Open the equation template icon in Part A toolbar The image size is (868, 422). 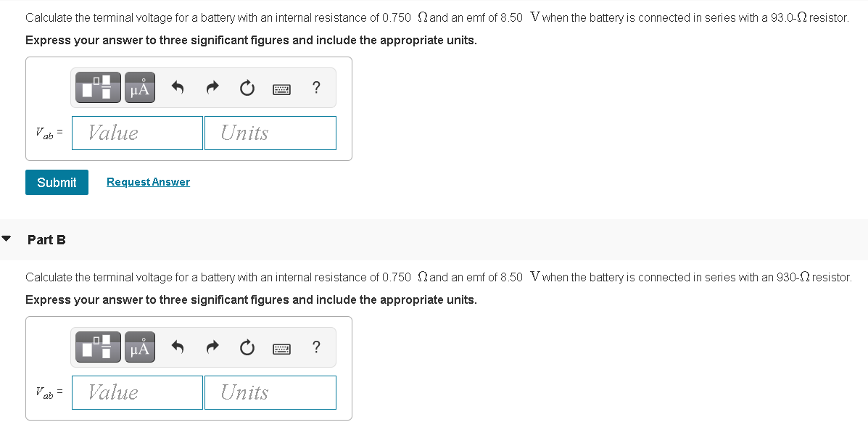pos(97,87)
